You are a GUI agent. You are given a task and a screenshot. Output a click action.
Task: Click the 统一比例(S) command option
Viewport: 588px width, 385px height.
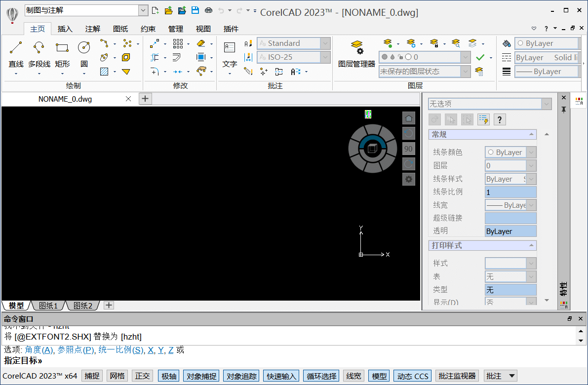121,350
